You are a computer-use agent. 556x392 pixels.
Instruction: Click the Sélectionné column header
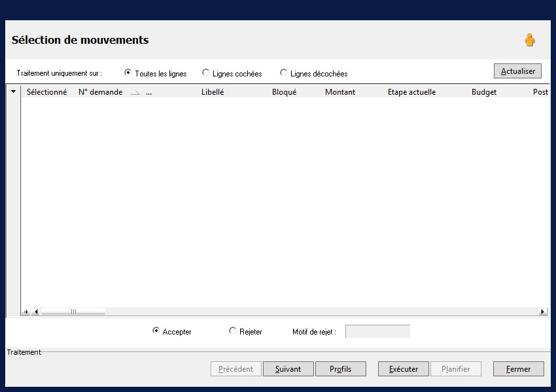[x=47, y=92]
